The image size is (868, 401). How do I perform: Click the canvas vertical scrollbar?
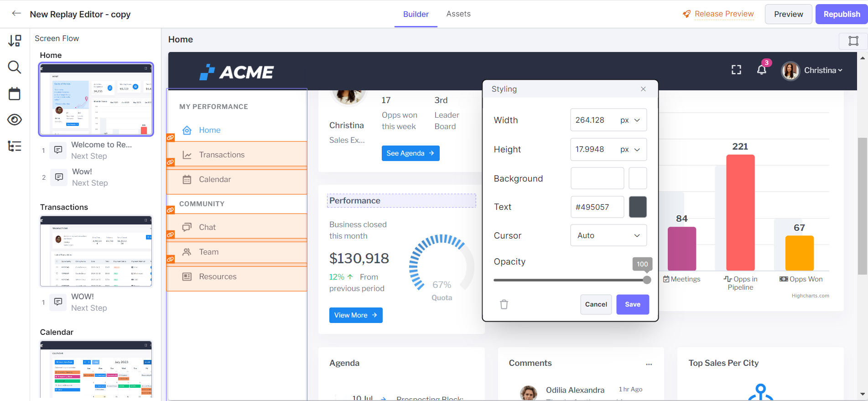[862, 205]
